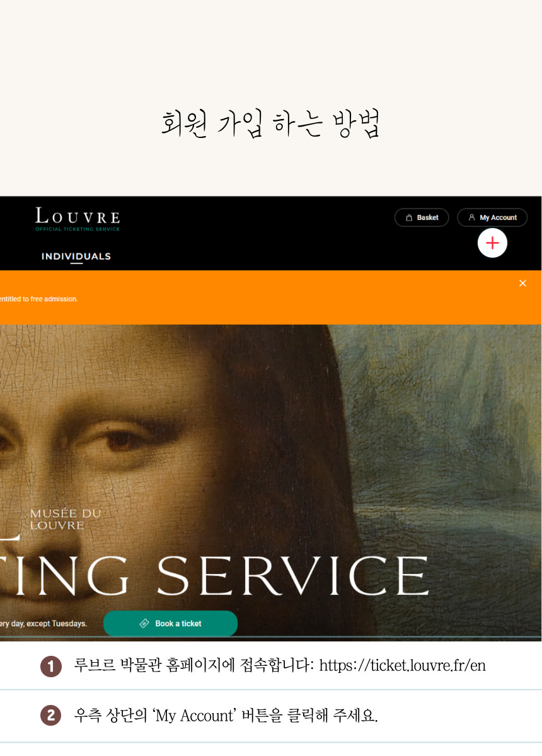Viewport: 542px width, 756px height.
Task: Click the red plus circle icon
Action: [x=492, y=243]
